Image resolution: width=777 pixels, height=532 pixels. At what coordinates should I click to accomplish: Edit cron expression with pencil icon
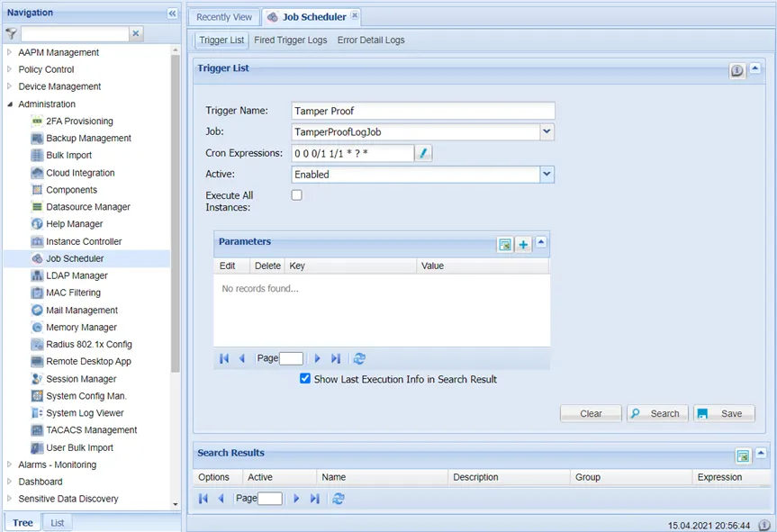click(x=422, y=153)
